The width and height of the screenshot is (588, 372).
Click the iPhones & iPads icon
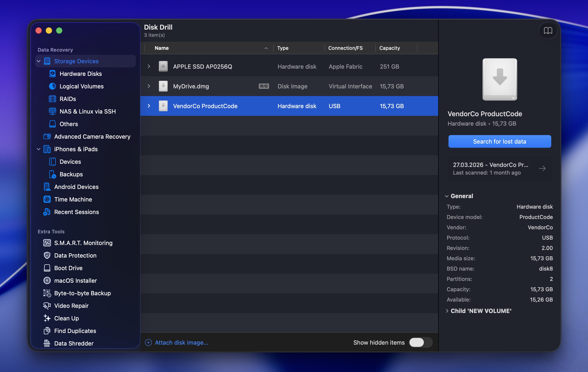pos(47,149)
